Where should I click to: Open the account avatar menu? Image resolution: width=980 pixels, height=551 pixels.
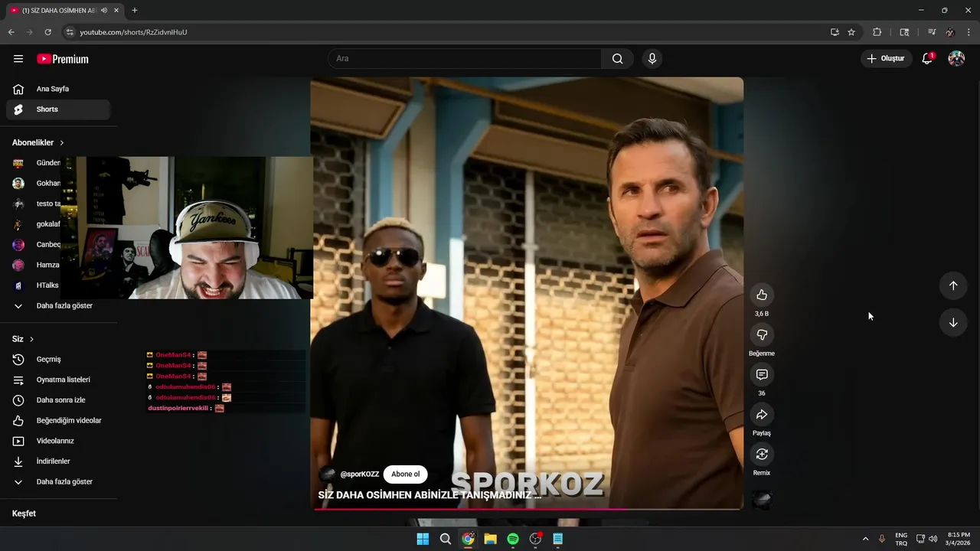click(x=956, y=59)
